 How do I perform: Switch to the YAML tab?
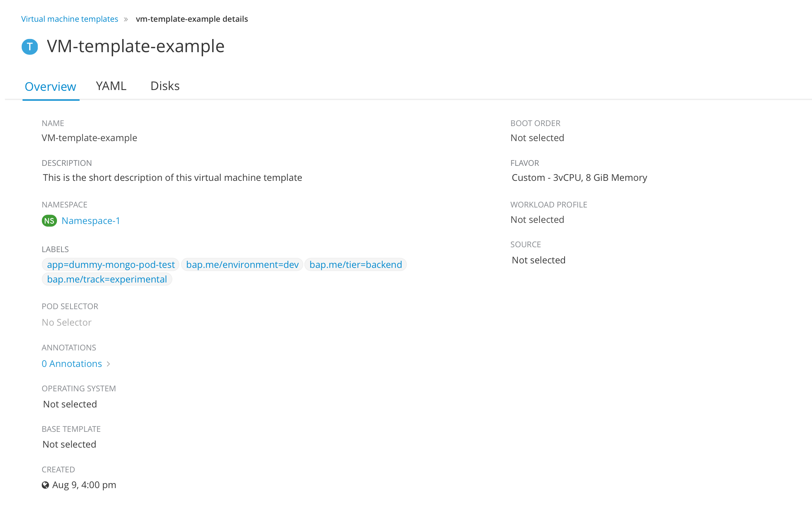[x=111, y=86]
